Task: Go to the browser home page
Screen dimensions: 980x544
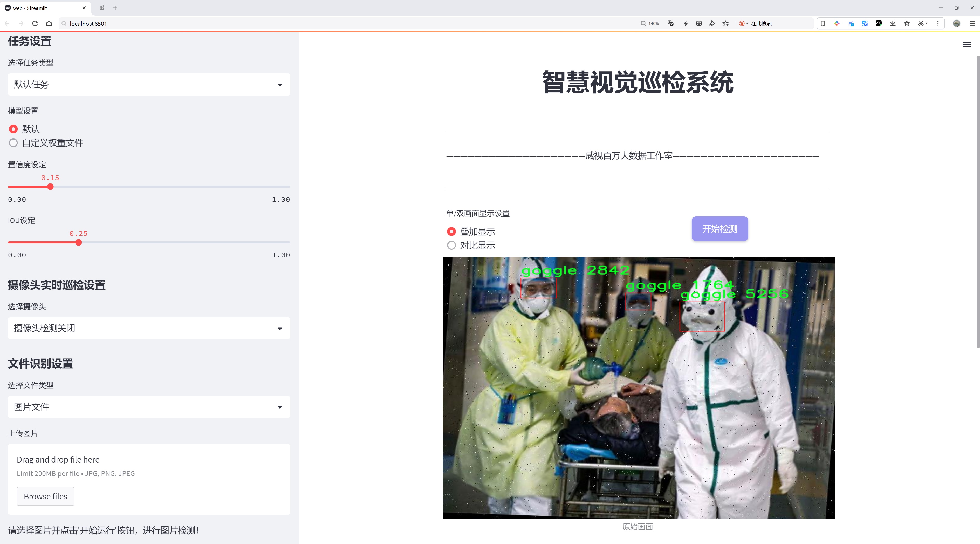Action: coord(49,23)
